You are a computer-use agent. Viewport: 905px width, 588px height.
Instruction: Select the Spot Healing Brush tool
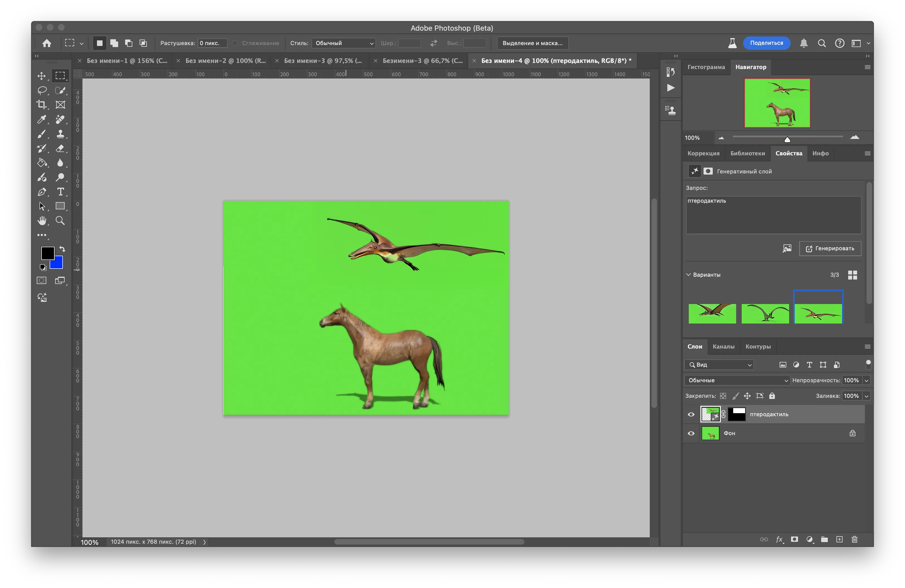point(60,119)
